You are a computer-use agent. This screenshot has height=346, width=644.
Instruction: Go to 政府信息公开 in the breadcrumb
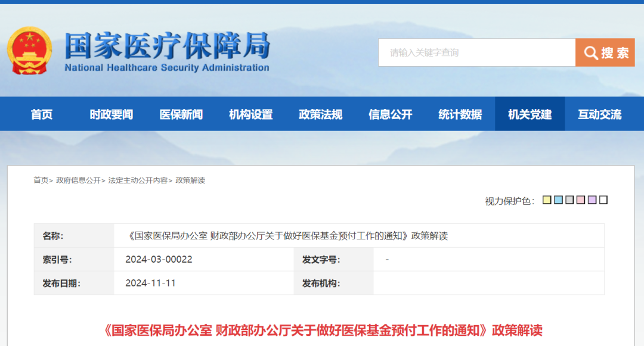coord(78,180)
